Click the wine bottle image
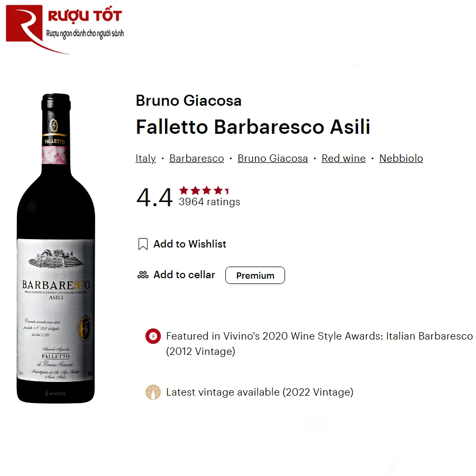The image size is (476, 476). pyautogui.click(x=56, y=249)
